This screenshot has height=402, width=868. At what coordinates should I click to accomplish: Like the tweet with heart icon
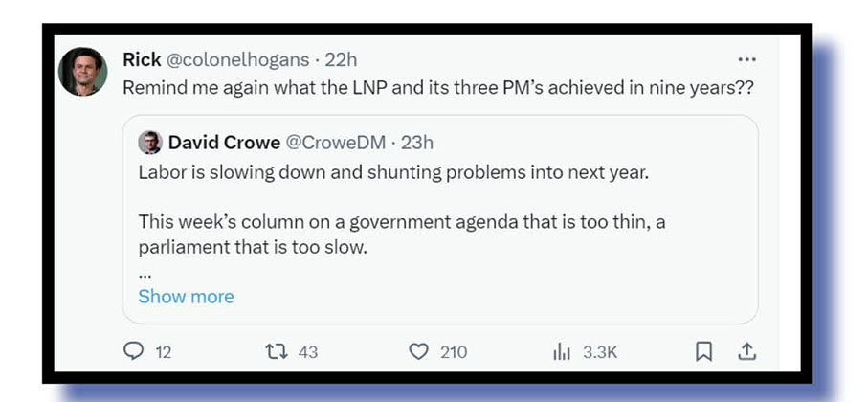click(x=418, y=351)
